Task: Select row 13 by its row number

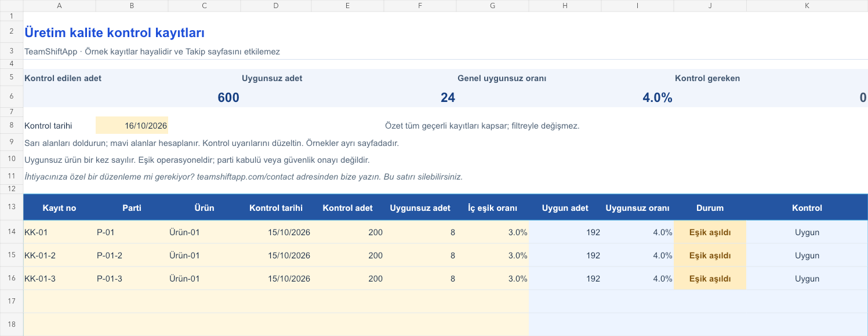Action: 12,207
